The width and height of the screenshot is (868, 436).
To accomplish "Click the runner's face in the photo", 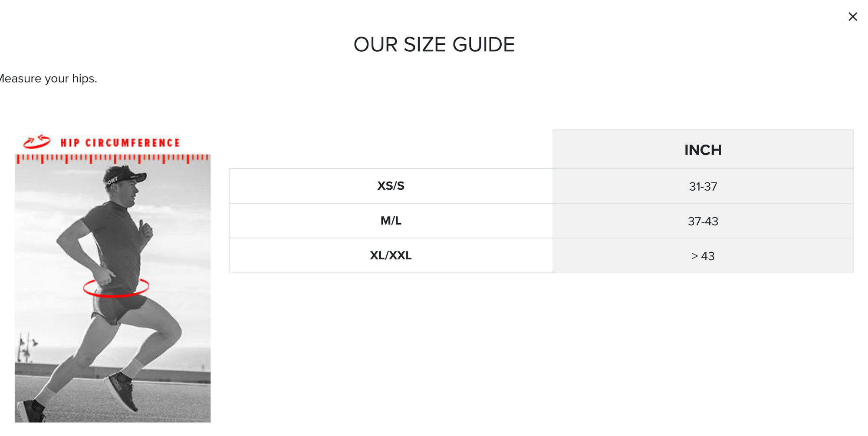I will tap(132, 192).
